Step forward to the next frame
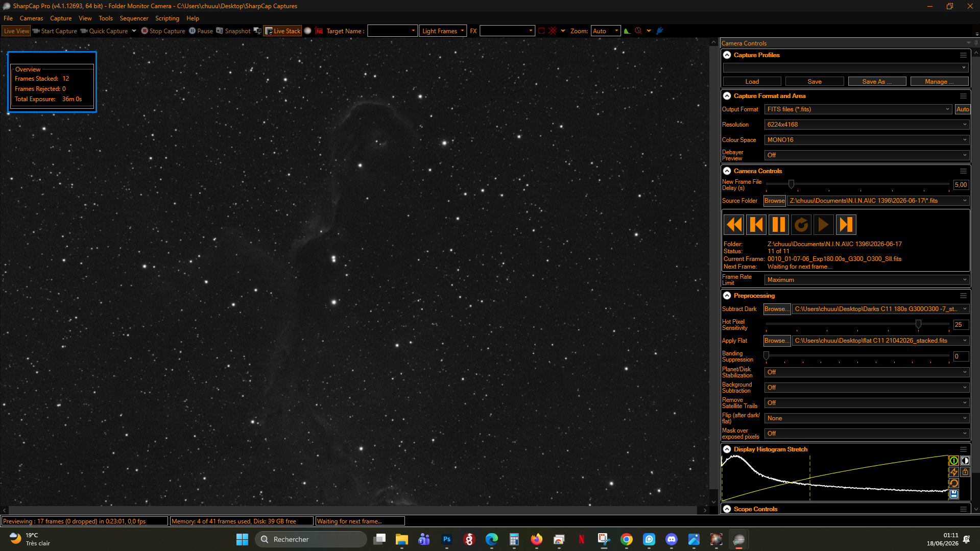Image resolution: width=980 pixels, height=551 pixels. (x=846, y=225)
